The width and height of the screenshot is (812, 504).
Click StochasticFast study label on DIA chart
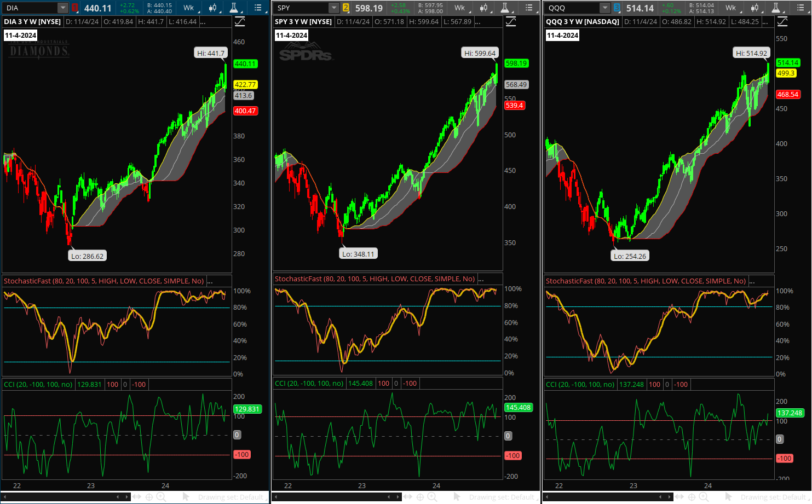[103, 281]
